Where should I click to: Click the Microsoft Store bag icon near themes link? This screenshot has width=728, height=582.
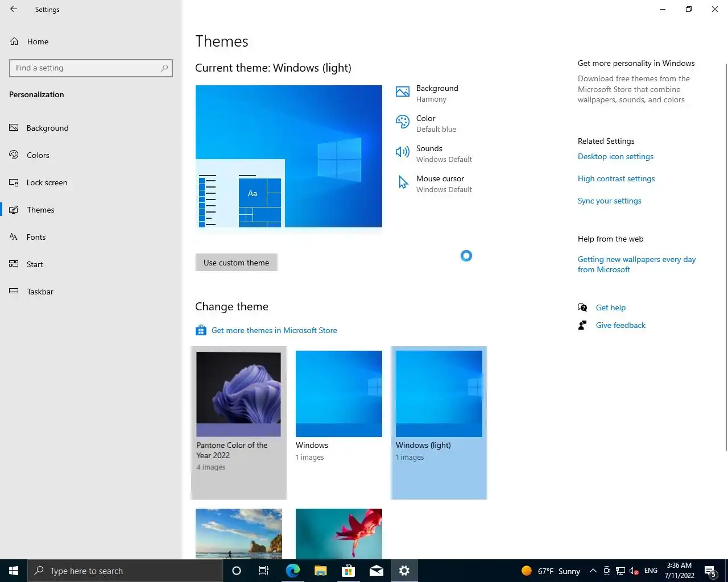201,330
